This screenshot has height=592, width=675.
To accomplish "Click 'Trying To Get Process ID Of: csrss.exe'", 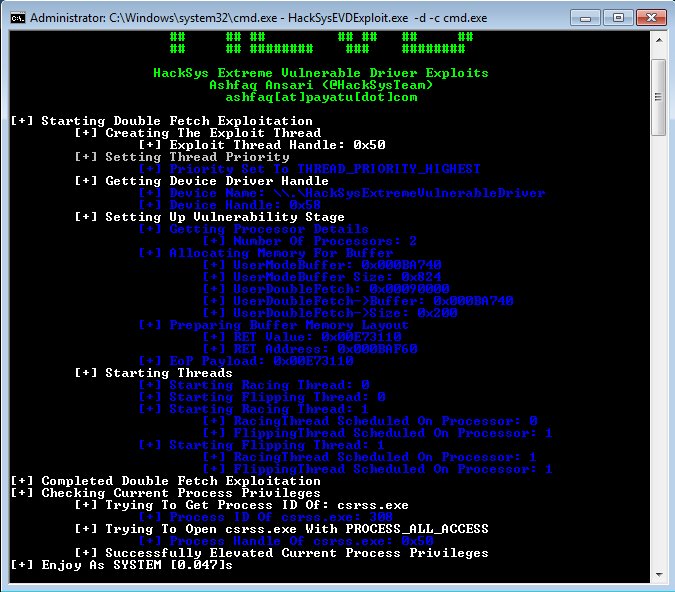I will point(242,505).
